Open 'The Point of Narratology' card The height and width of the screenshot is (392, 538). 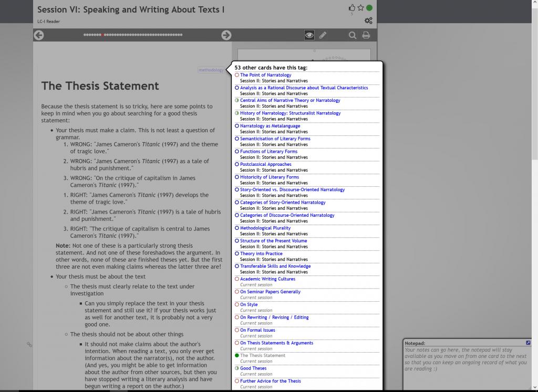point(265,75)
